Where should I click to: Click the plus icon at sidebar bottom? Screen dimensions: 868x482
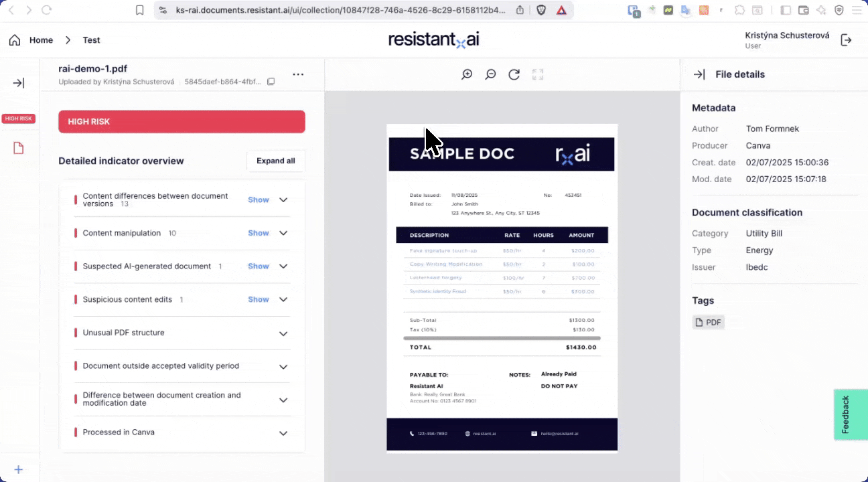click(x=19, y=470)
